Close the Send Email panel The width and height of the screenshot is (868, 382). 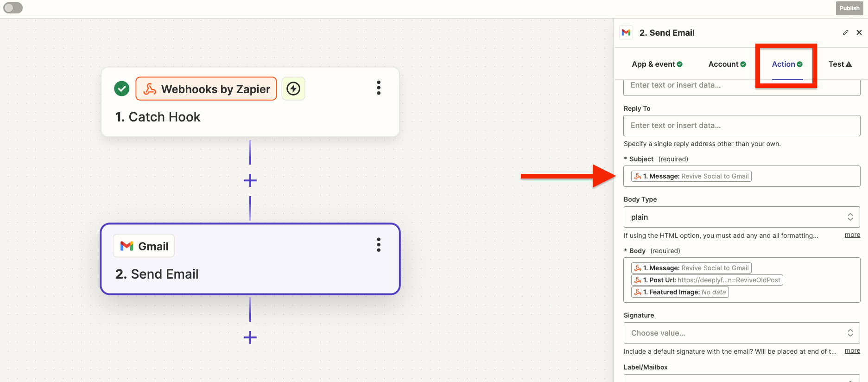(x=859, y=32)
